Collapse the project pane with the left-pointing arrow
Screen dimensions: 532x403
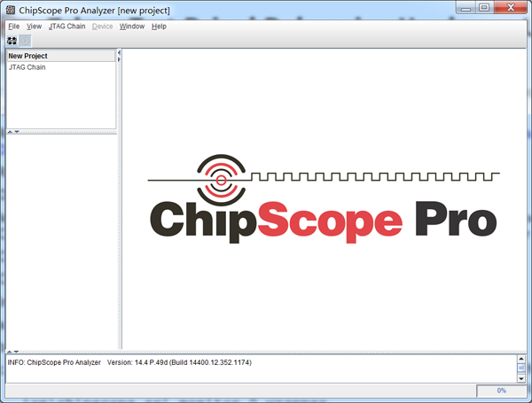[119, 52]
